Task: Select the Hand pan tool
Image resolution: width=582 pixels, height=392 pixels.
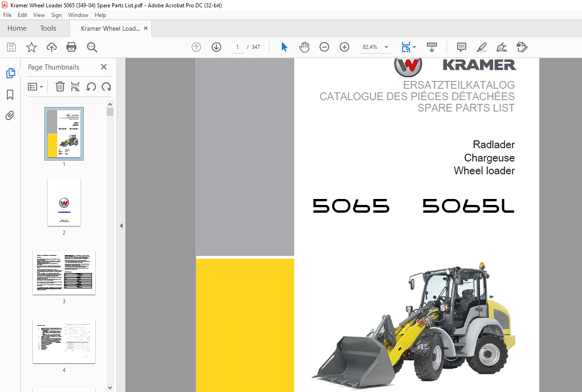Action: (x=304, y=47)
